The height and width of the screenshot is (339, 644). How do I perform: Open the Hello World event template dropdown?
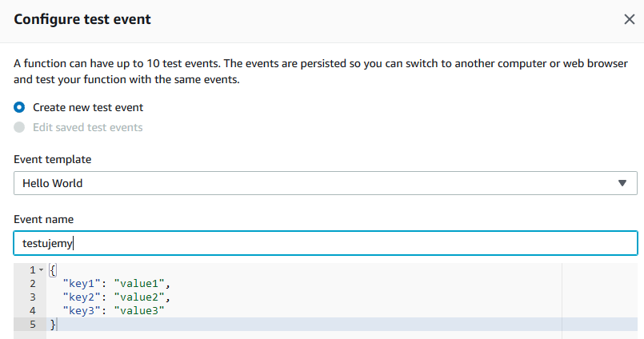[x=326, y=183]
